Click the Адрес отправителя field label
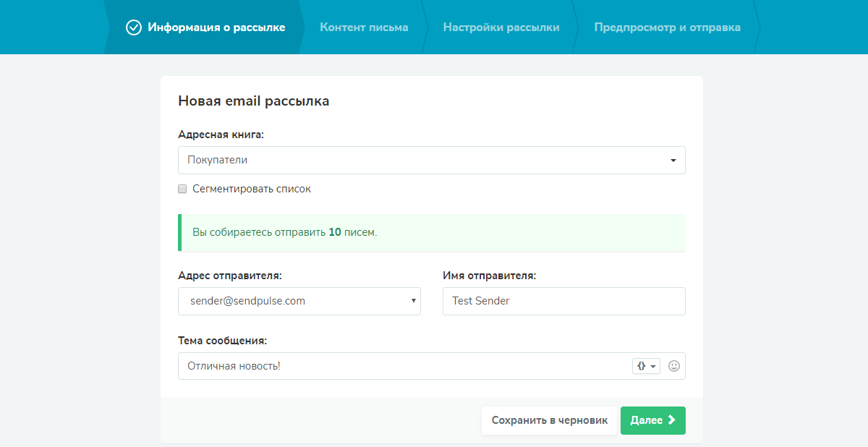Image resolution: width=868 pixels, height=447 pixels. click(229, 276)
